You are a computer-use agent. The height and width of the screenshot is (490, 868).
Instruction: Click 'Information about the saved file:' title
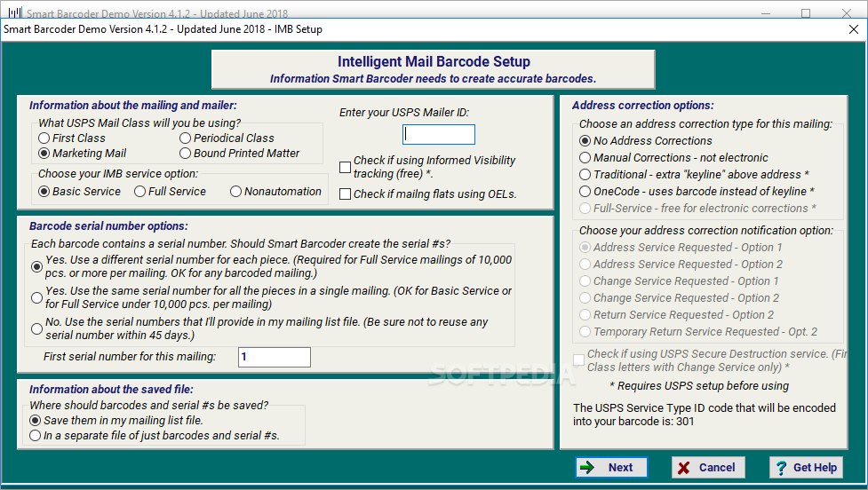click(111, 390)
